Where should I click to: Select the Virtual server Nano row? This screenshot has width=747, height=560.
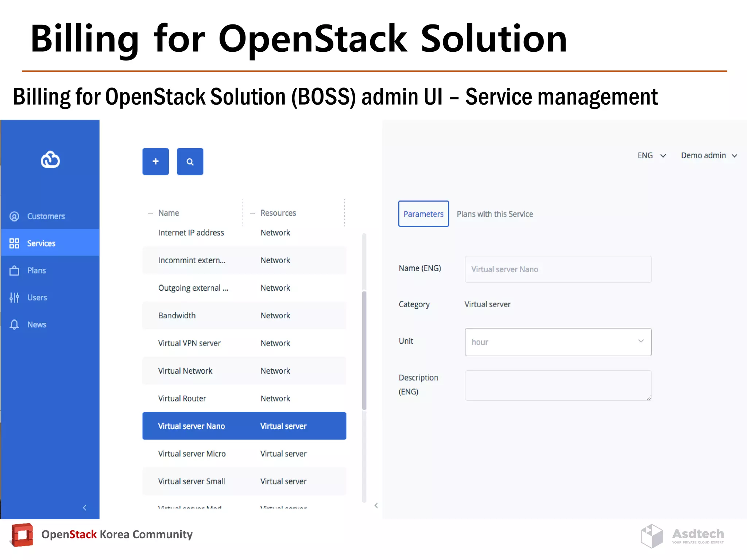click(x=244, y=426)
